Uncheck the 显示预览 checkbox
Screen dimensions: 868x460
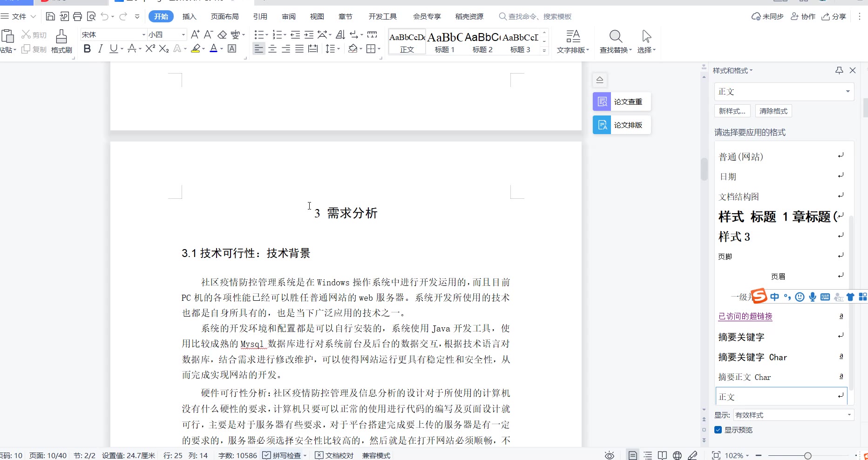point(718,430)
